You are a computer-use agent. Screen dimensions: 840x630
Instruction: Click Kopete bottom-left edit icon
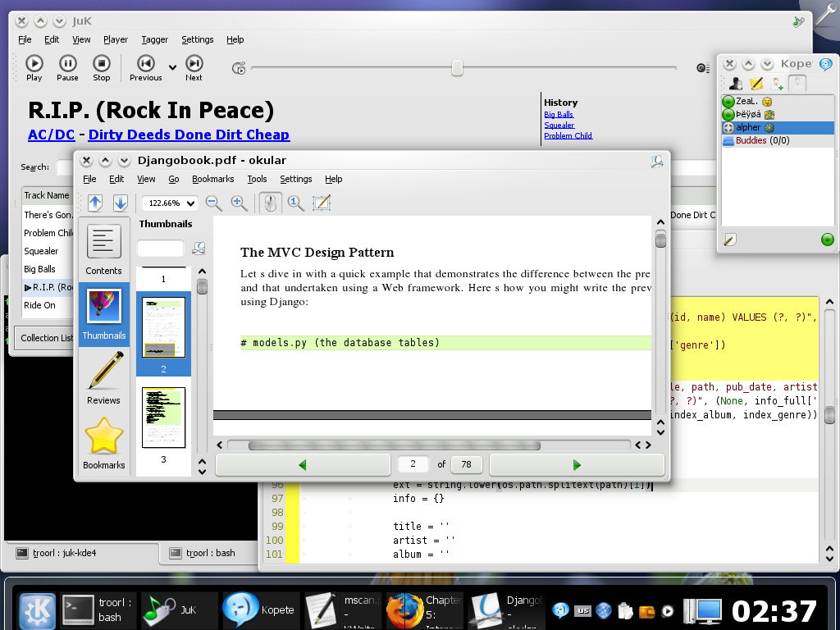(x=729, y=240)
